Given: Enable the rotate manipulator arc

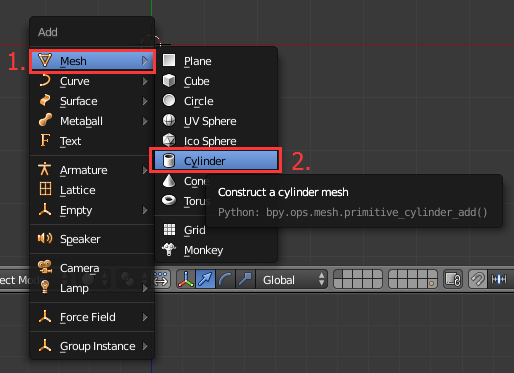Looking at the screenshot, I should click(x=225, y=279).
